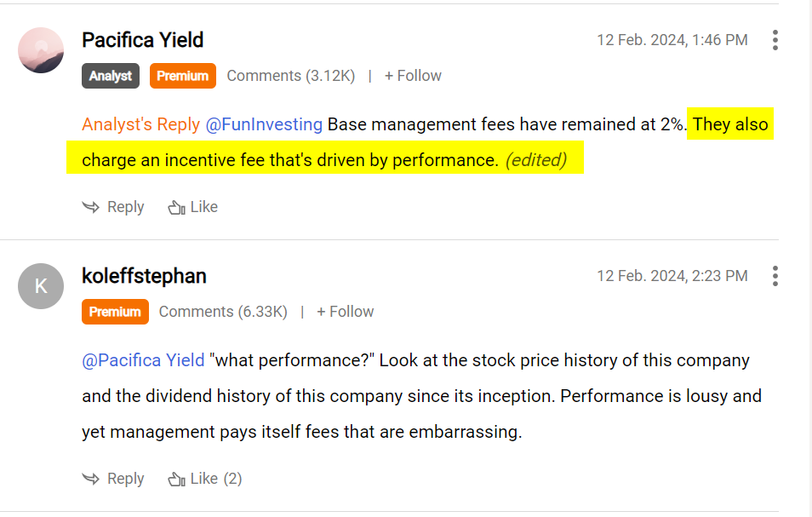Click the 12 Feb. 2024, 1:46 PM timestamp

pos(672,40)
